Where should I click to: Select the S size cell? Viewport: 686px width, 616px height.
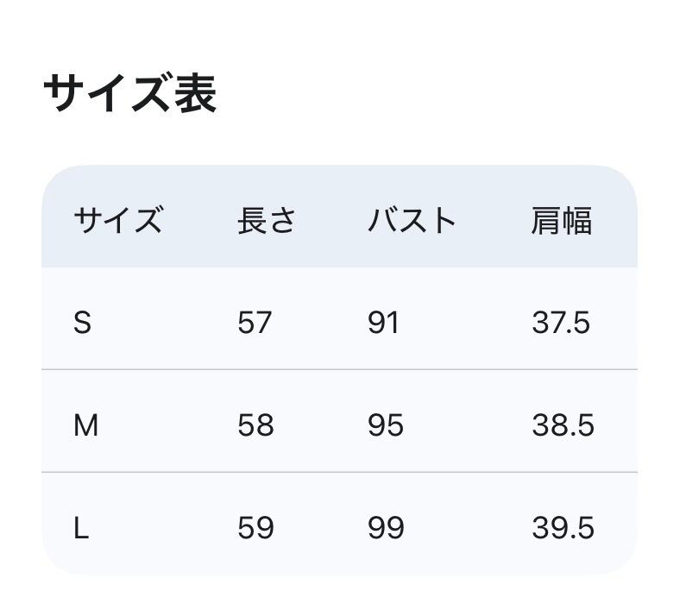point(82,323)
